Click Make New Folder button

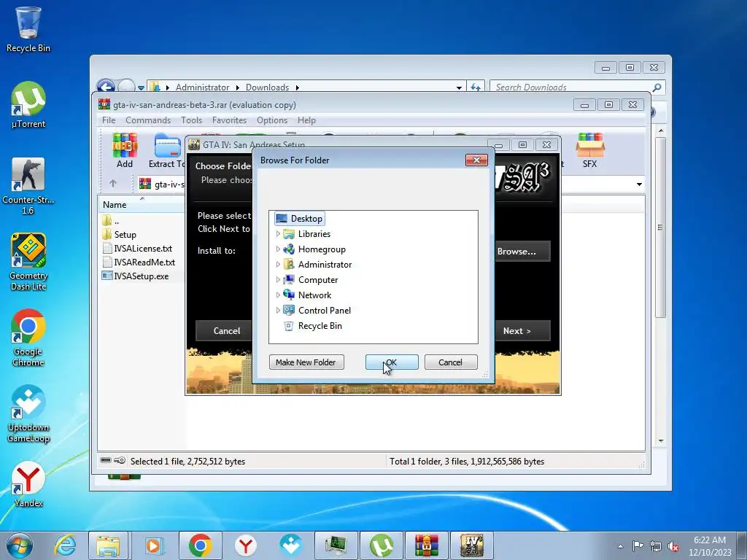tap(306, 362)
